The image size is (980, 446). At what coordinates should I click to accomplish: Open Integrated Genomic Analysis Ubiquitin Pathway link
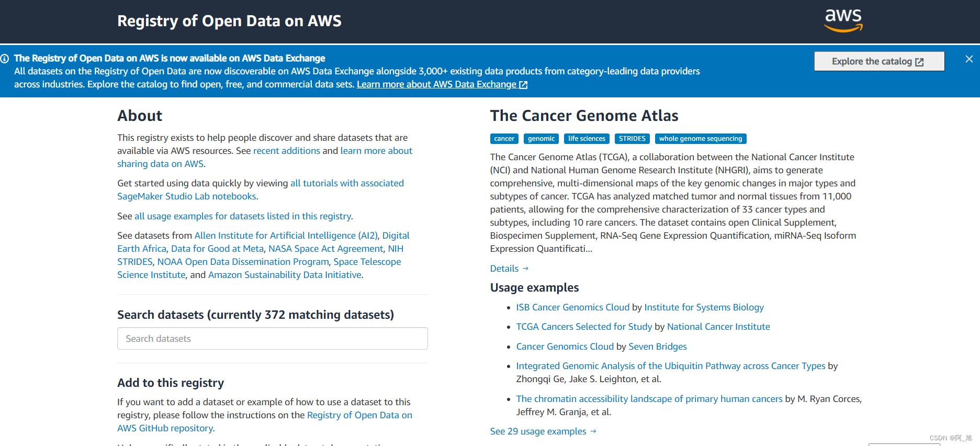tap(671, 366)
